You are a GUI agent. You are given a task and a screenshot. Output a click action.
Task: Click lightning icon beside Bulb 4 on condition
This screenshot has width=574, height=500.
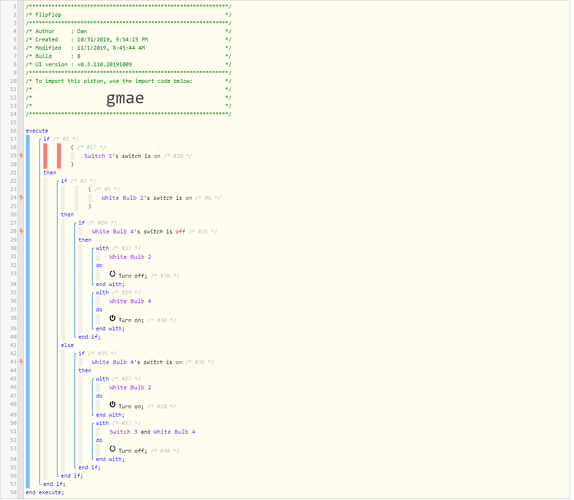(x=22, y=362)
